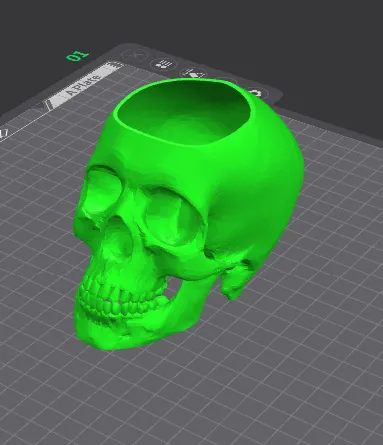Click the auto-orient objects plate icon
The image size is (383, 445).
193,73
